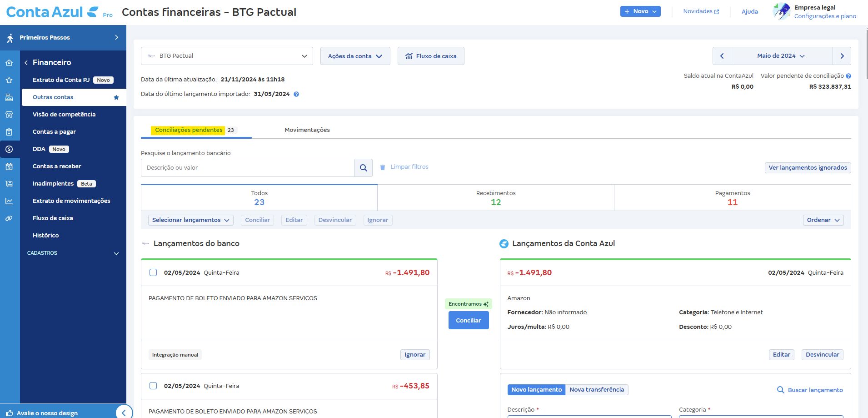The height and width of the screenshot is (418, 868).
Task: Select the dollar Financeiro icon in left rail
Action: point(9,149)
